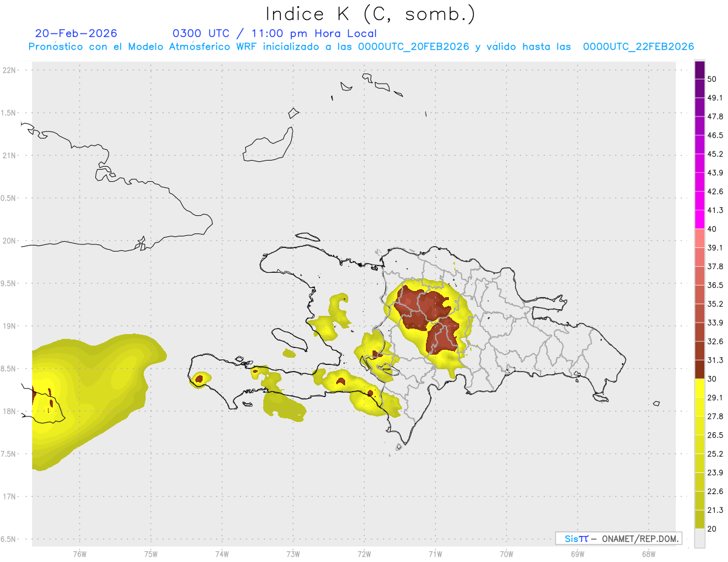Image resolution: width=728 pixels, height=562 pixels.
Task: Click the colorbar label "40"
Action: tap(712, 229)
